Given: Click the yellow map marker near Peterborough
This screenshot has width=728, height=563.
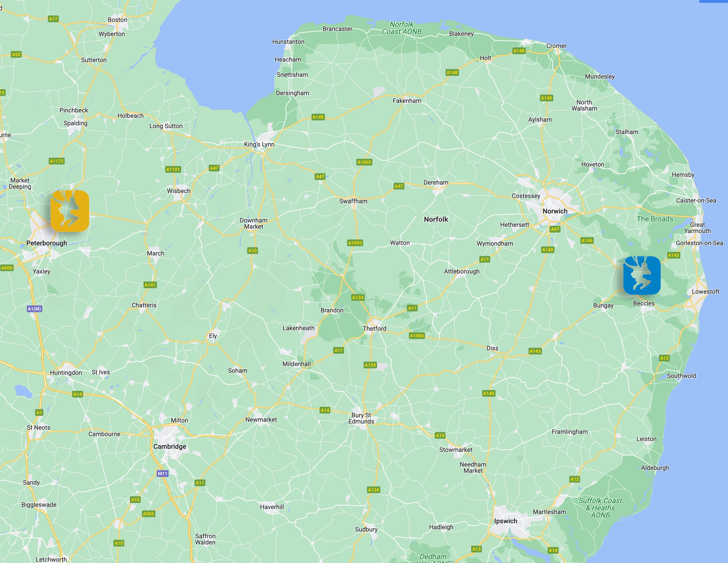Looking at the screenshot, I should tap(70, 211).
